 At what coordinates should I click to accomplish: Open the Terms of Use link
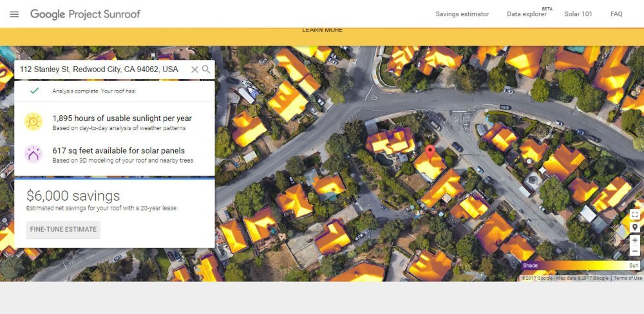[627, 279]
